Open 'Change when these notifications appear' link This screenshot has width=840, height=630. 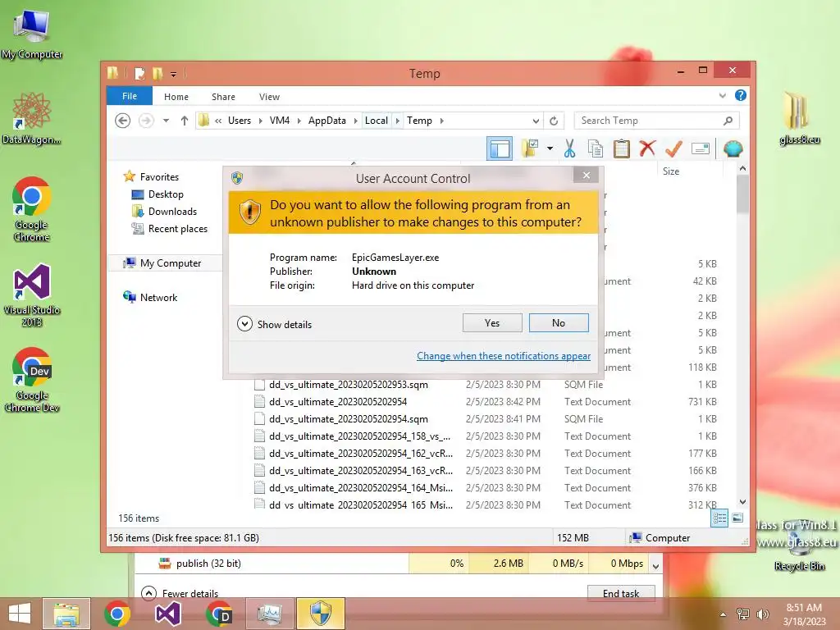click(x=504, y=356)
